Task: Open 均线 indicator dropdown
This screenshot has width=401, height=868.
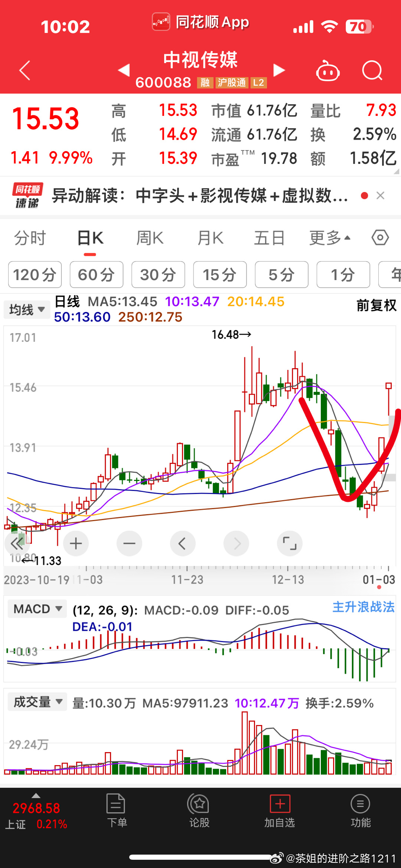Action: (x=27, y=309)
